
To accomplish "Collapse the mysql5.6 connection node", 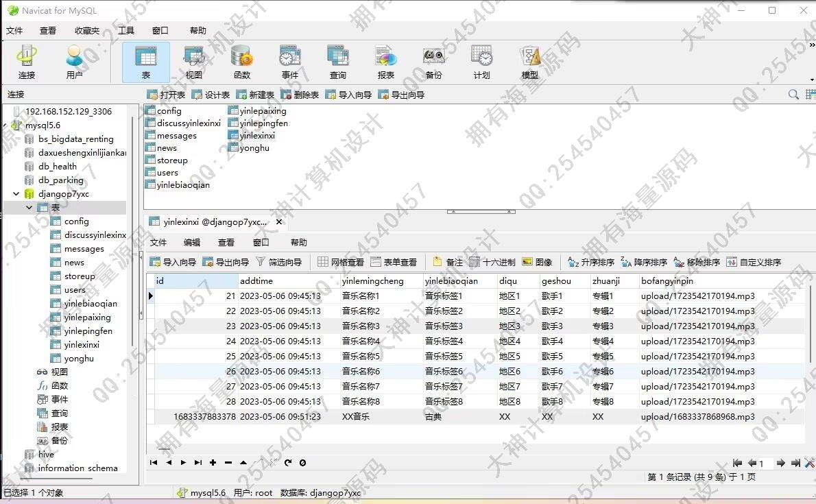I will (x=5, y=125).
